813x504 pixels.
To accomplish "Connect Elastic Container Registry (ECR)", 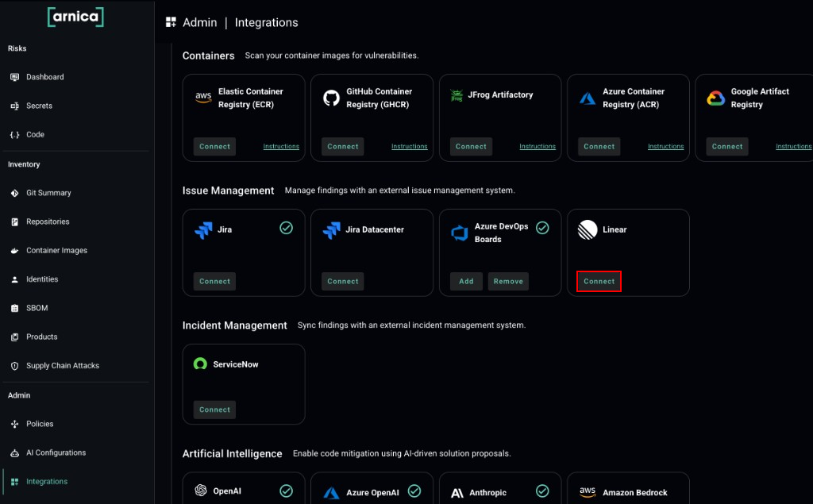I will 214,146.
